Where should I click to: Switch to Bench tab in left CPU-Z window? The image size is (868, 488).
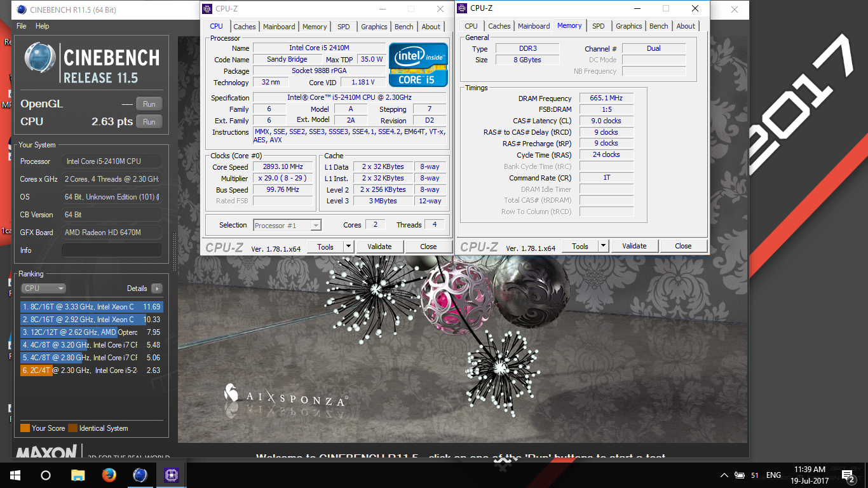point(404,27)
